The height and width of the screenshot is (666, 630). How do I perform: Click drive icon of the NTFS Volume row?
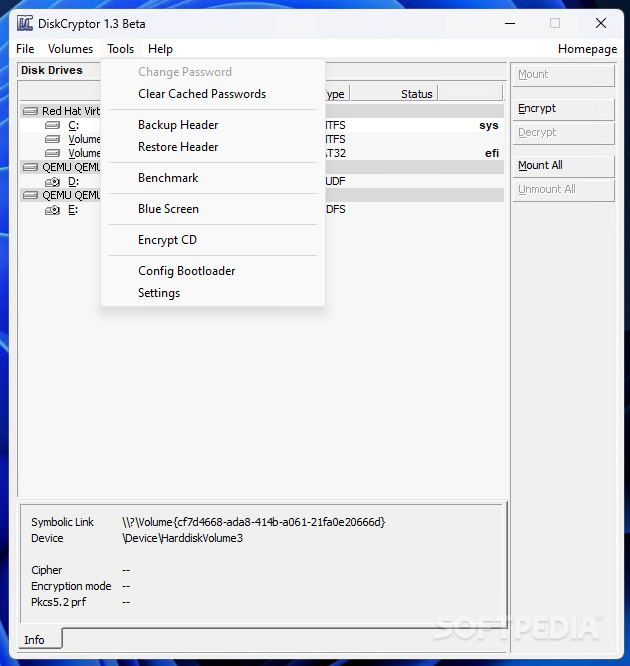53,139
